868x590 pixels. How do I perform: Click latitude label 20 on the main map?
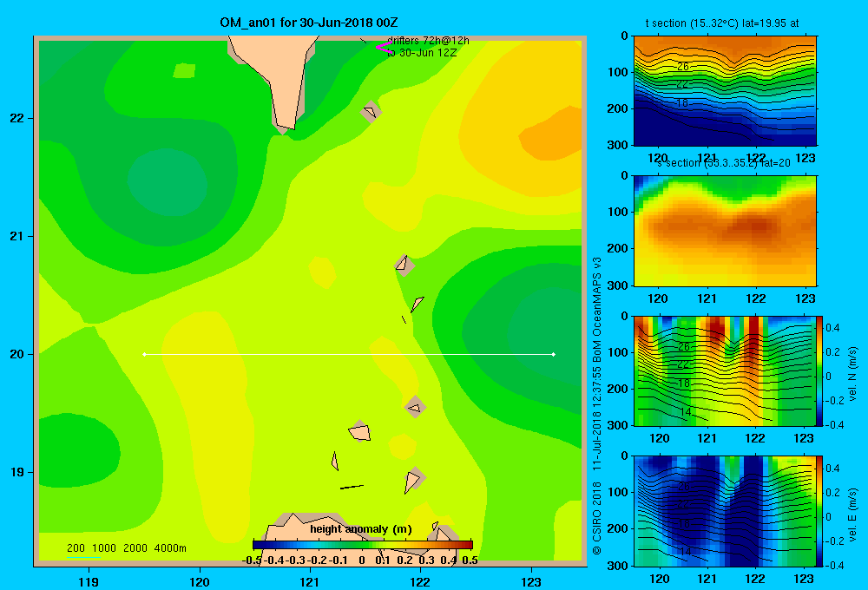(17, 354)
